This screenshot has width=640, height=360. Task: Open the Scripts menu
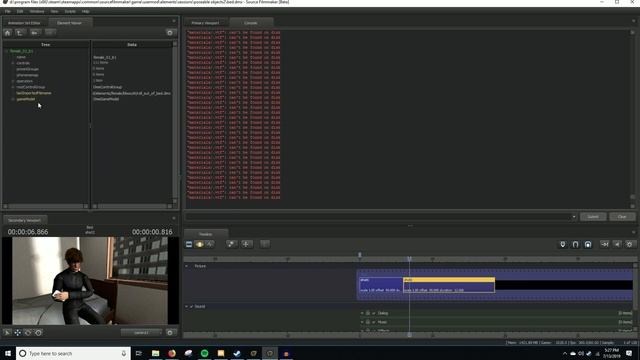tap(70, 11)
